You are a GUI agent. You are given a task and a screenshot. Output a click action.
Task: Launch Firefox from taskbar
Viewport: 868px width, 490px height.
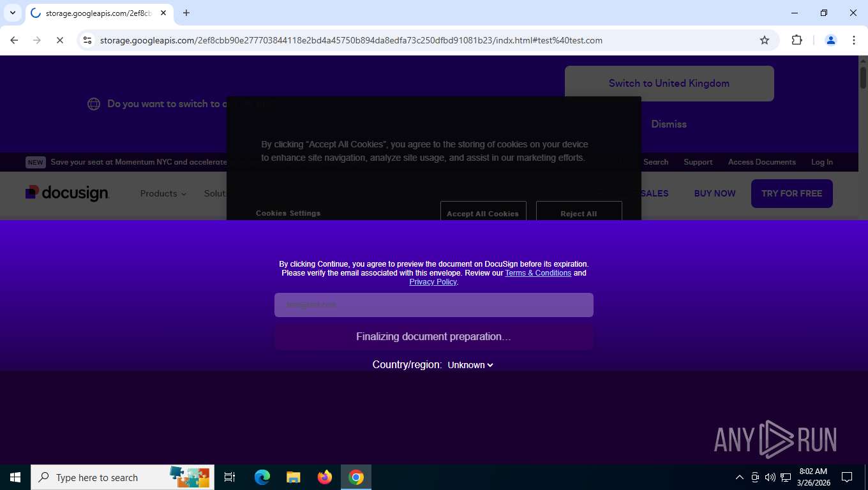click(x=325, y=477)
